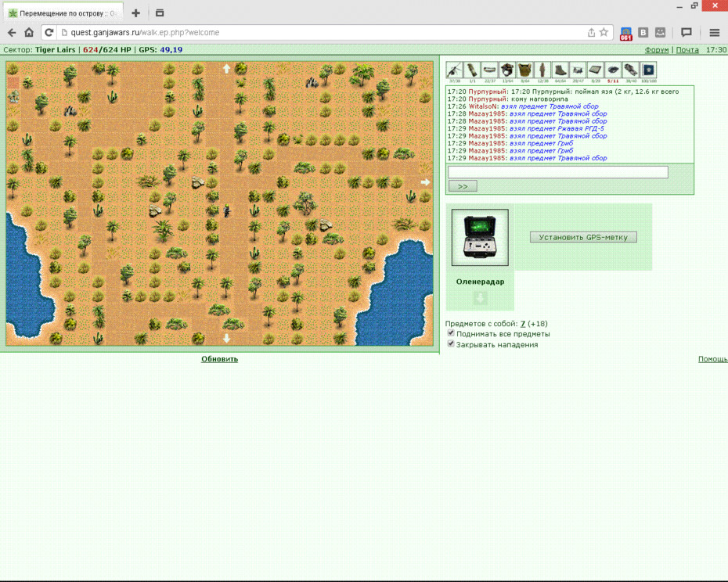Click 'WitalsoN' name in chat log
Image resolution: width=728 pixels, height=582 pixels.
click(x=483, y=106)
